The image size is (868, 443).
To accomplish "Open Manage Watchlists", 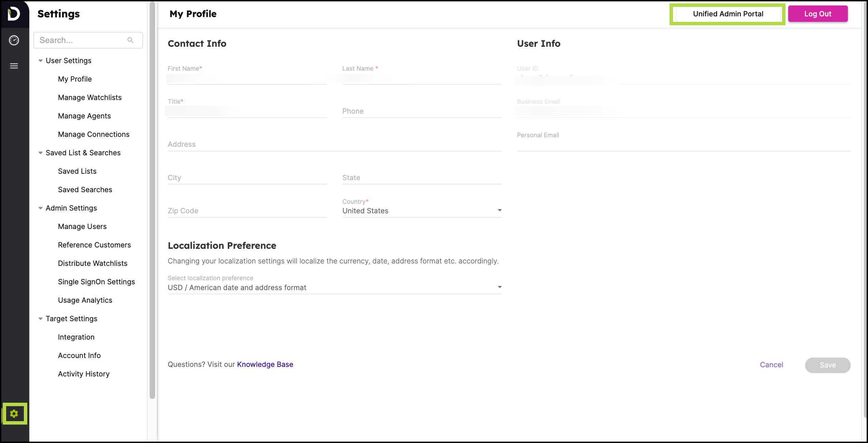I will 90,98.
